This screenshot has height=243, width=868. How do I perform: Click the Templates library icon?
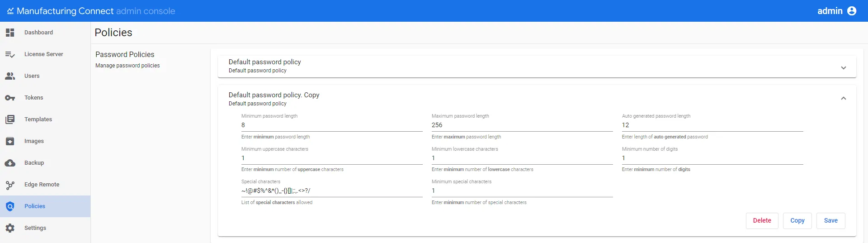point(10,119)
